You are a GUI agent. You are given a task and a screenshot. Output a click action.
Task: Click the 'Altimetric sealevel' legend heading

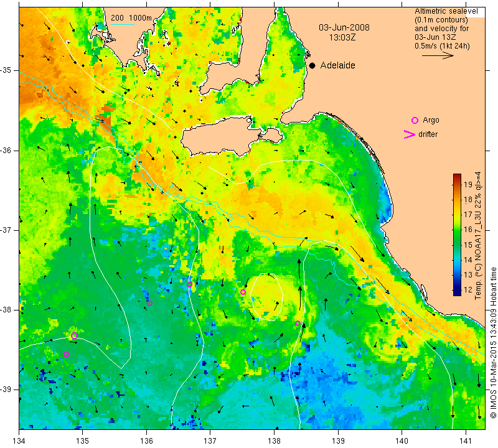pos(446,11)
